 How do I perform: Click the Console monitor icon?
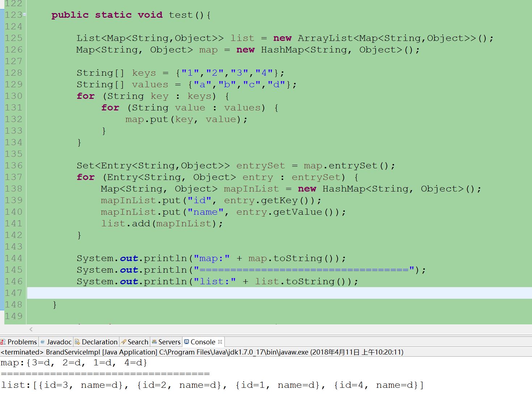tap(187, 342)
